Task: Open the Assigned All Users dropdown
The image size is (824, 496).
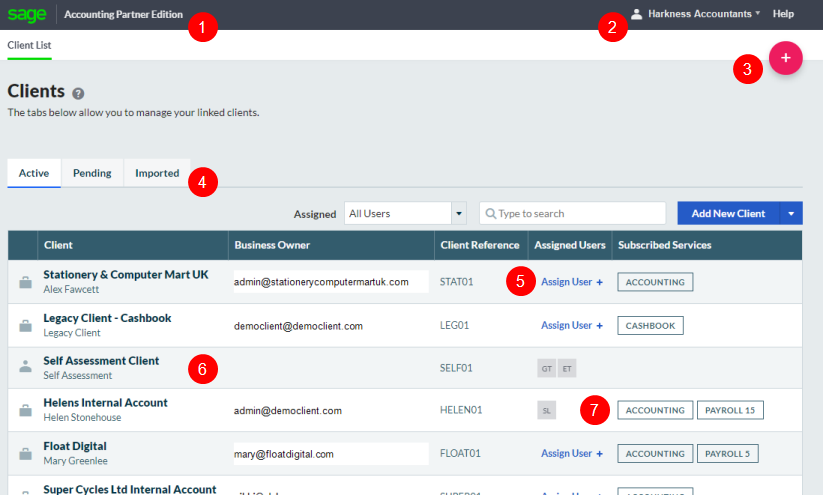Action: 405,213
